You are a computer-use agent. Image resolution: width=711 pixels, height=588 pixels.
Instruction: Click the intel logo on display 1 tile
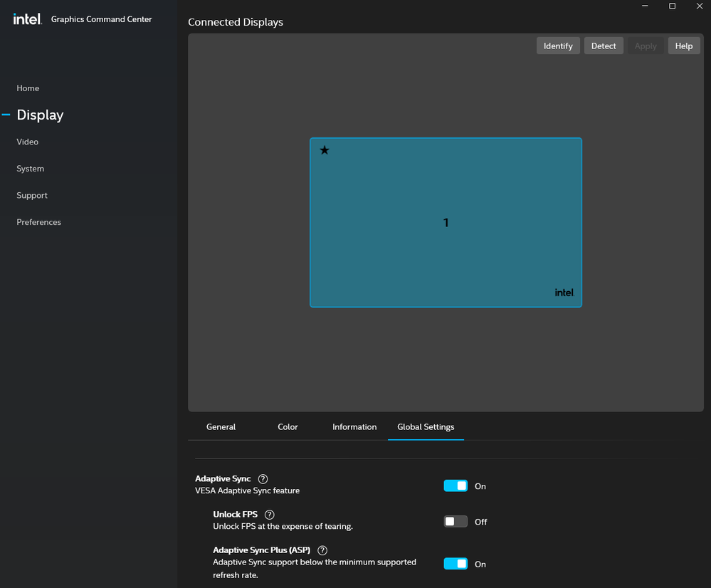564,293
